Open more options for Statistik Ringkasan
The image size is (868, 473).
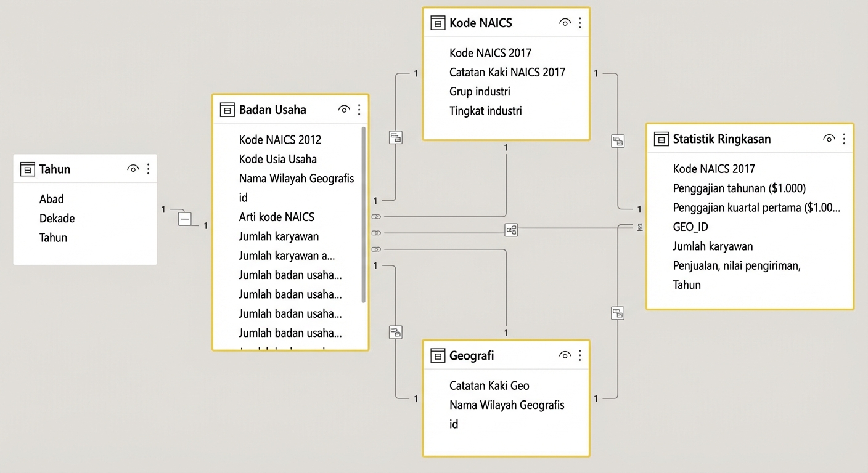tap(846, 139)
